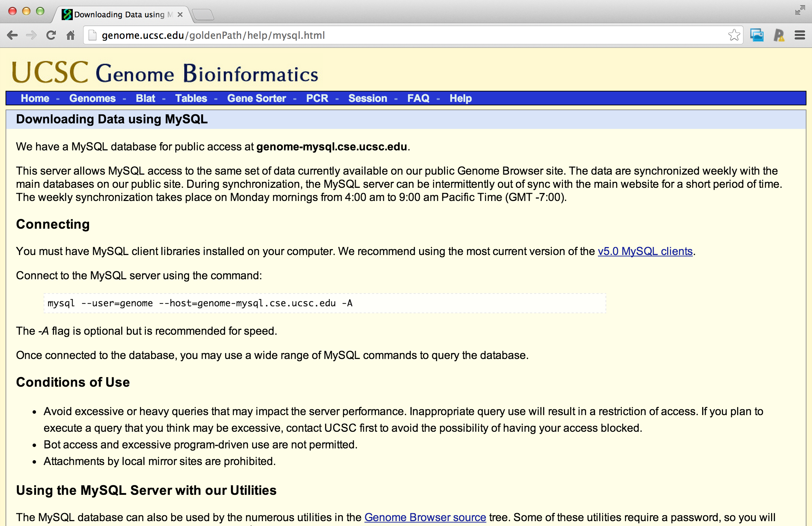This screenshot has height=526, width=812.
Task: Click the Conditions of Use heading
Action: pos(73,382)
